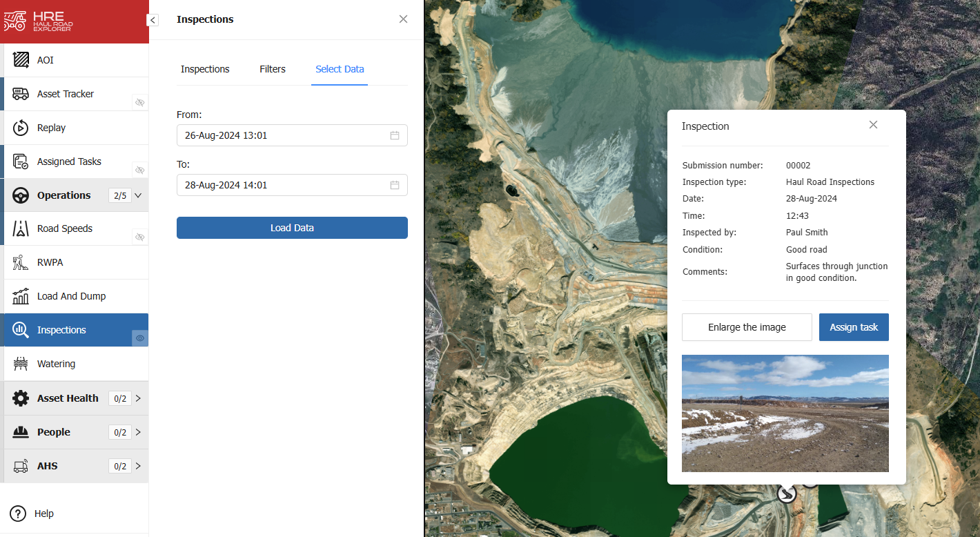Click the Operations steering wheel icon
Viewport: 980px width, 537px height.
(21, 195)
